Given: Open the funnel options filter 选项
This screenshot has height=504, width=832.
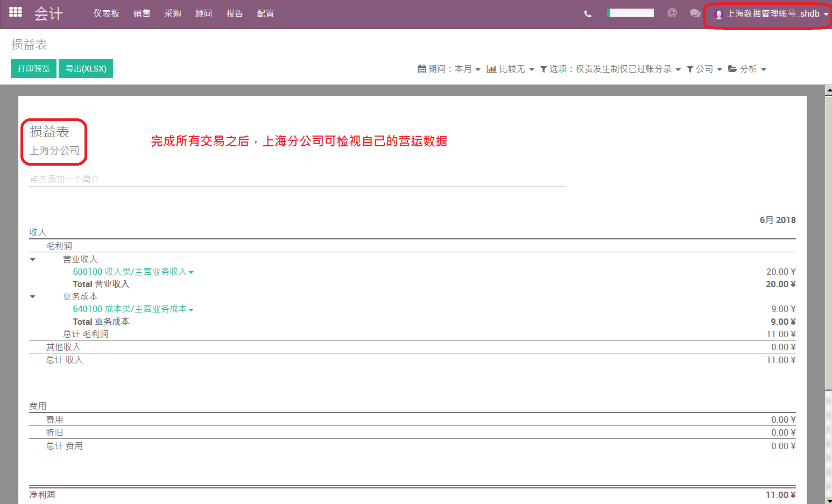Looking at the screenshot, I should [610, 69].
